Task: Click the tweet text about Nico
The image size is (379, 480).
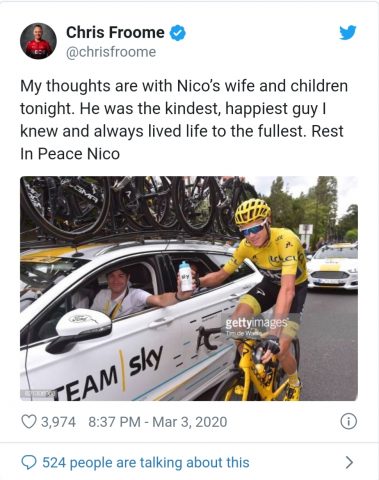Action: point(184,120)
